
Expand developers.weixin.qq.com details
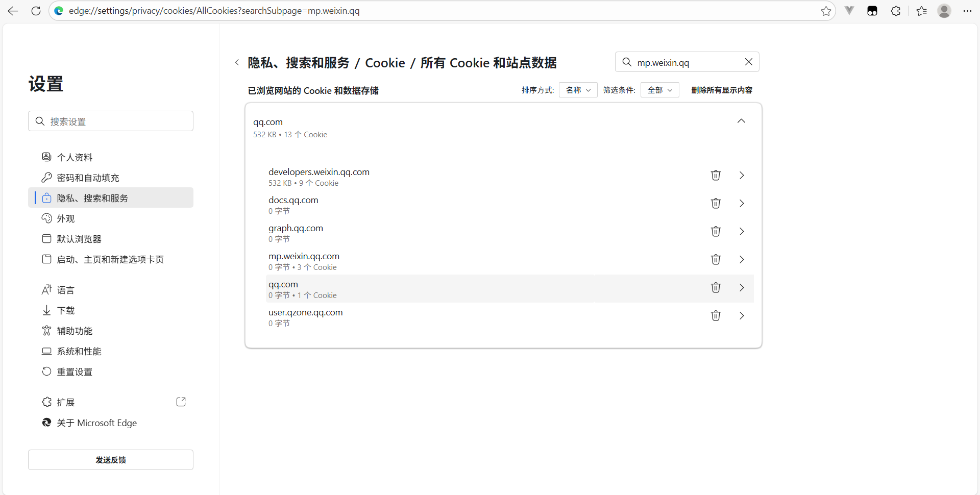point(742,176)
